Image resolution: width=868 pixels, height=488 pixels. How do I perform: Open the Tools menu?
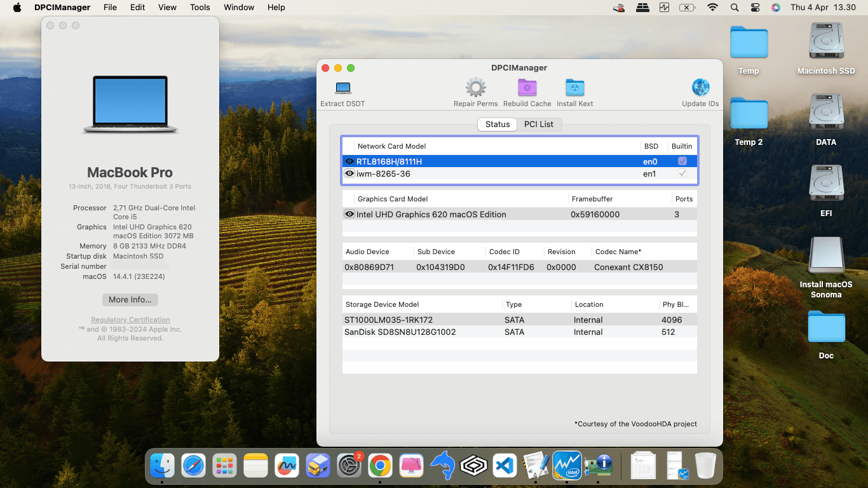[200, 7]
